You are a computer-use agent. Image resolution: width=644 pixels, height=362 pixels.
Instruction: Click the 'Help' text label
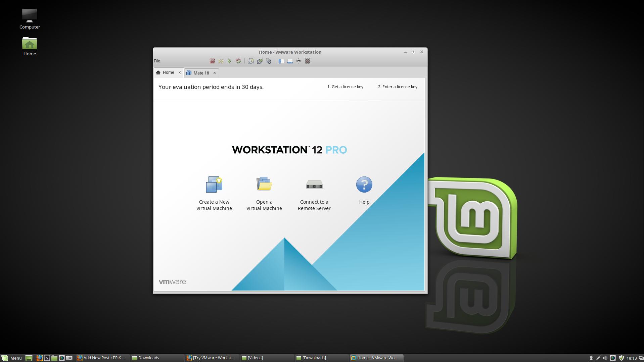pos(364,202)
